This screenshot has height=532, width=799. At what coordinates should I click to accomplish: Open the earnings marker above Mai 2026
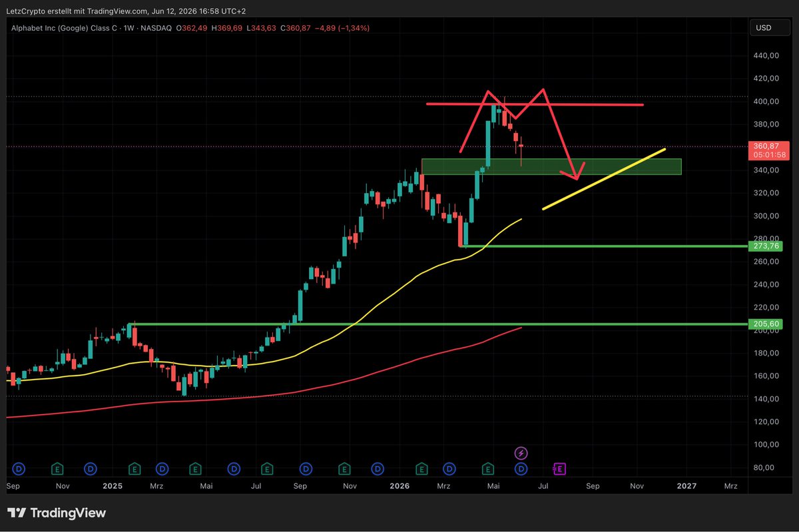[488, 469]
